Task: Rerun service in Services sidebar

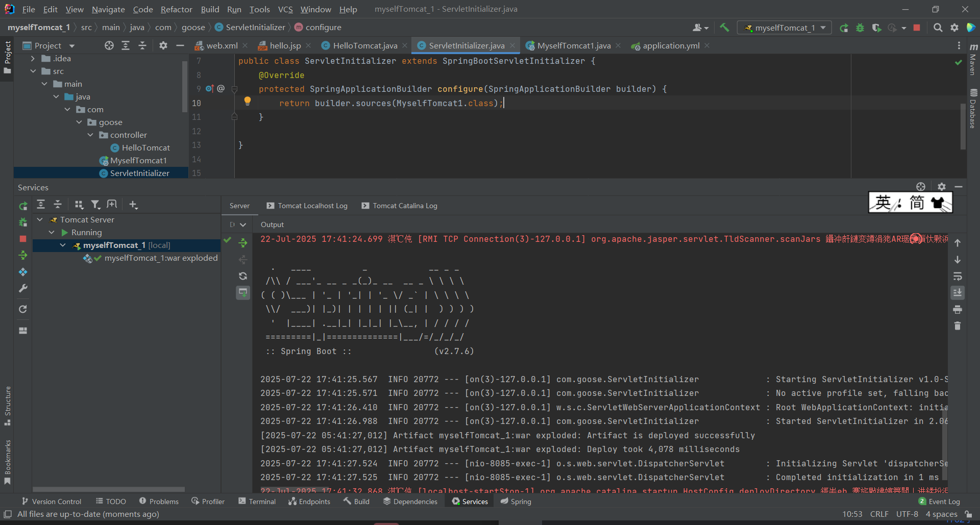Action: (23, 206)
